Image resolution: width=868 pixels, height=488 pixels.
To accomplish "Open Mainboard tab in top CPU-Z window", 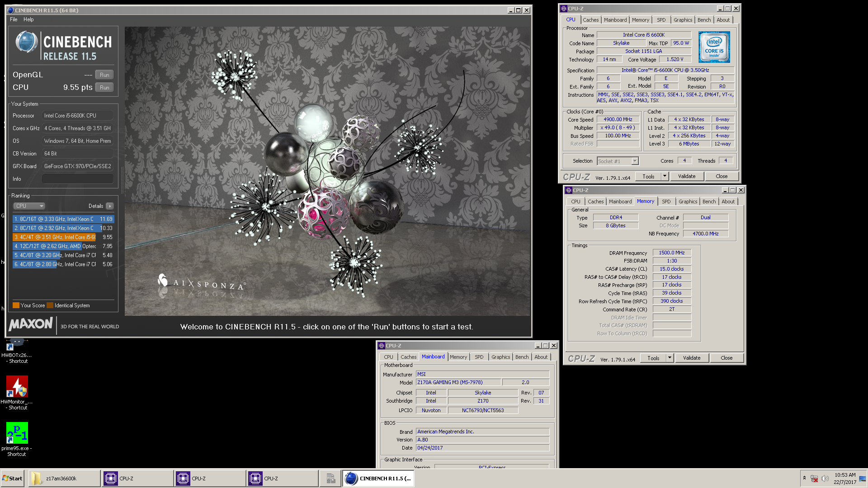I will pos(615,20).
